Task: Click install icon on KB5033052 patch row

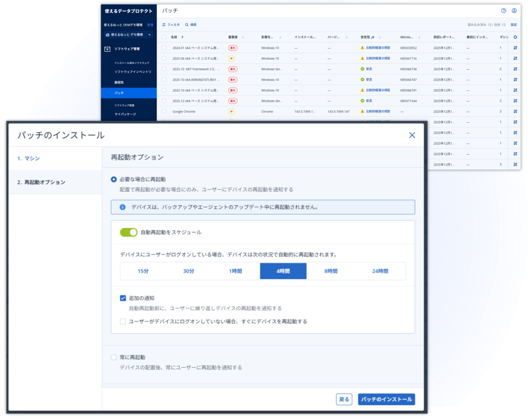Action: point(515,48)
